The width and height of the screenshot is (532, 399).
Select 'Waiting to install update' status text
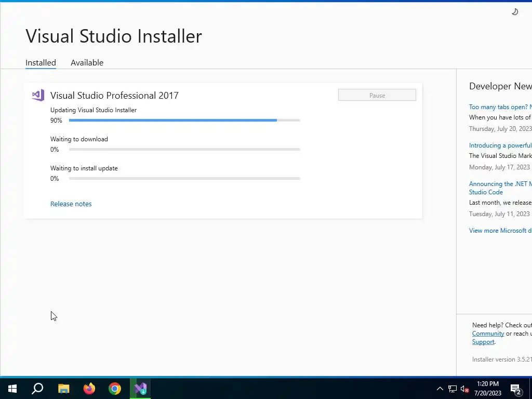84,168
